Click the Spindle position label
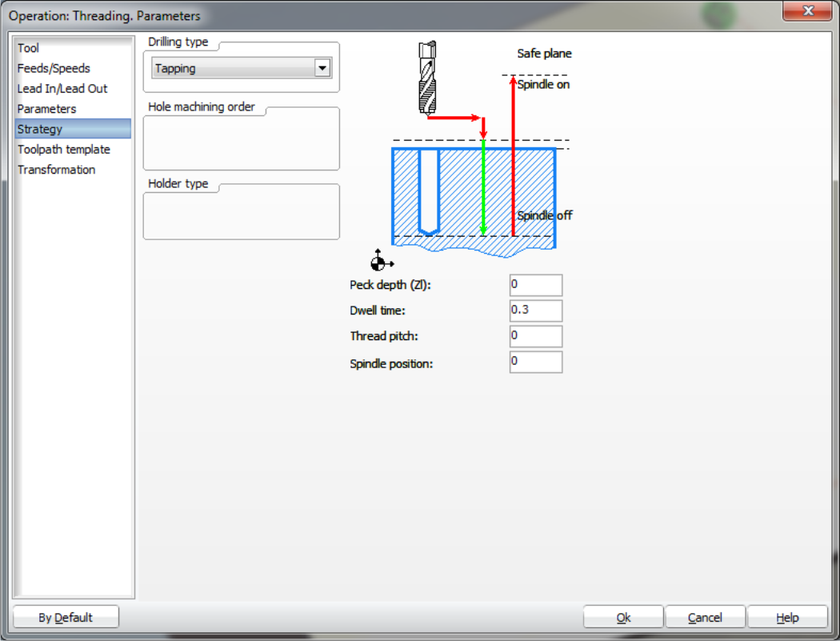Screen dimensions: 840x641 (392, 364)
